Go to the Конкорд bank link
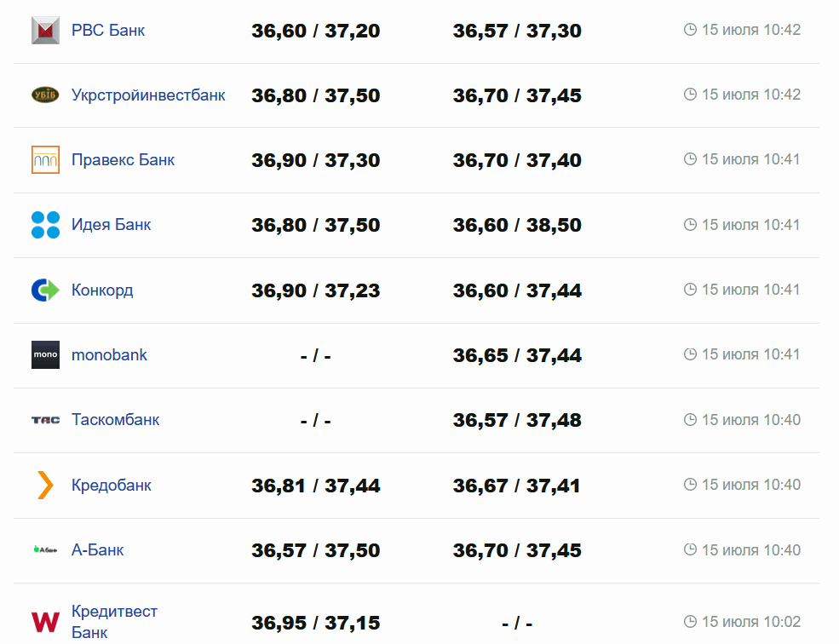839x644 pixels. point(102,290)
